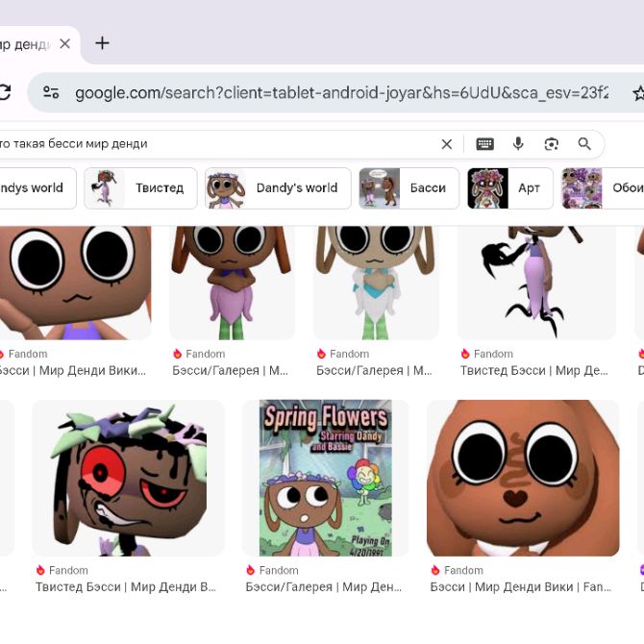Open site information tune icon in address bar
This screenshot has height=644, width=644.
coord(51,92)
